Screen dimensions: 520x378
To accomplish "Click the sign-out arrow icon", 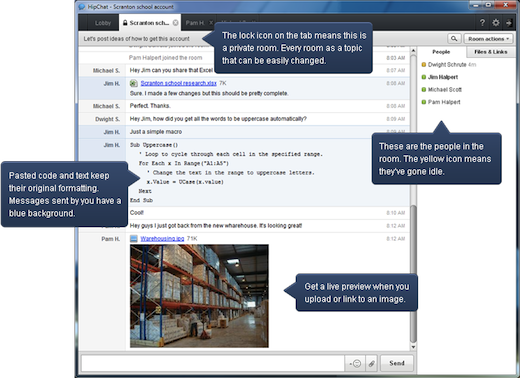I will [509, 23].
